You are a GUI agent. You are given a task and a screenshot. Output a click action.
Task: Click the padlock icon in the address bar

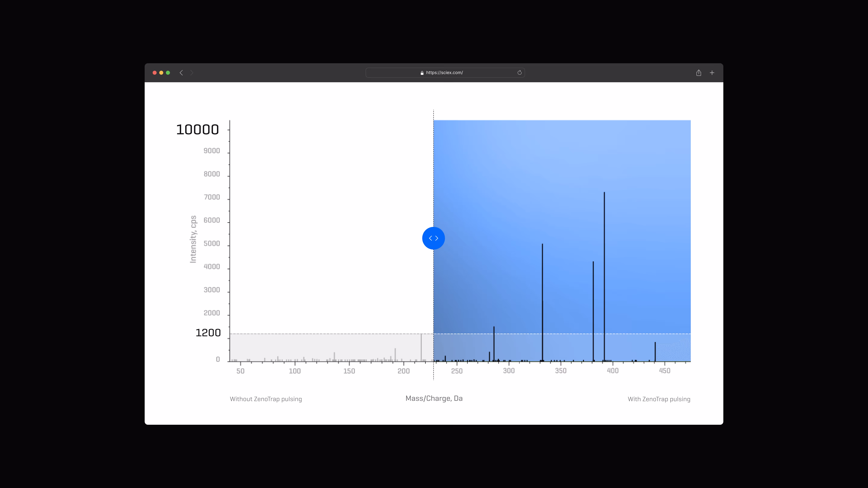422,73
